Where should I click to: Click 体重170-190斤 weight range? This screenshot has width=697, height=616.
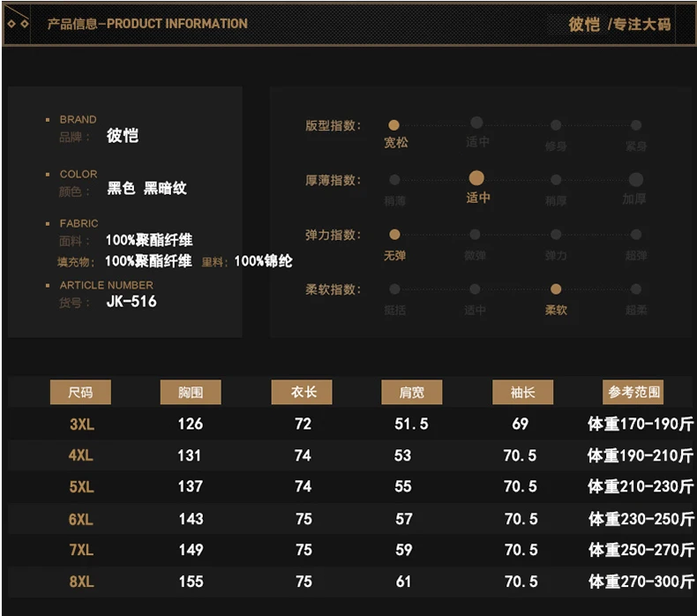click(641, 424)
